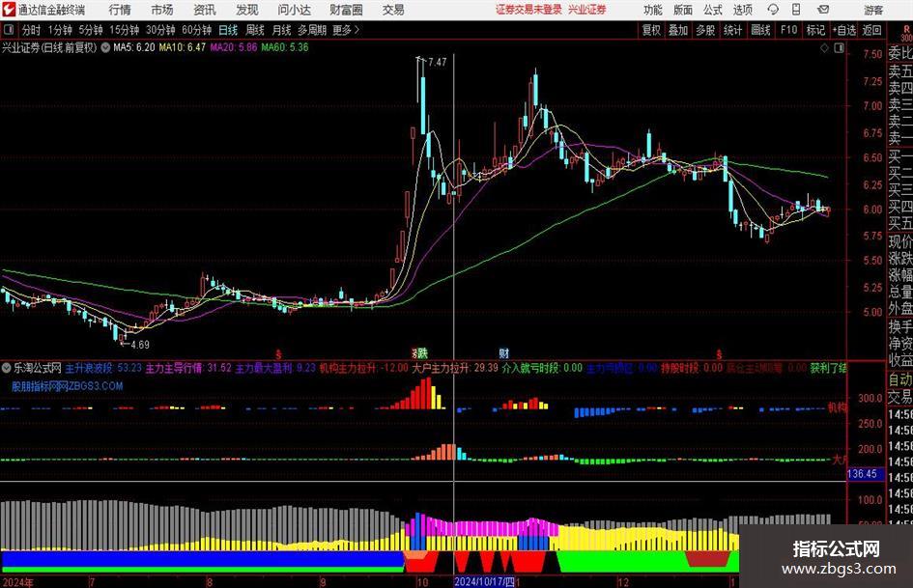Click the 现价 label in side panel

coord(900,241)
